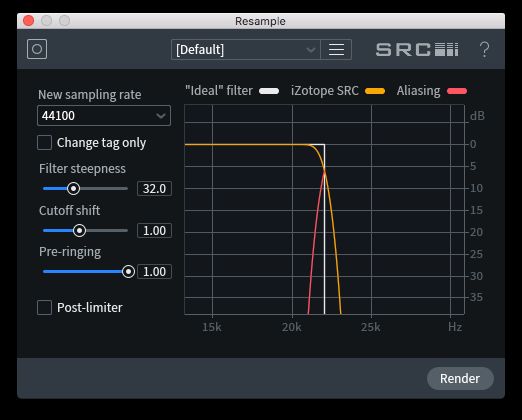Click the orange iZotope SRC legend swatch
Viewport: 522px width, 420px height.
tap(375, 91)
